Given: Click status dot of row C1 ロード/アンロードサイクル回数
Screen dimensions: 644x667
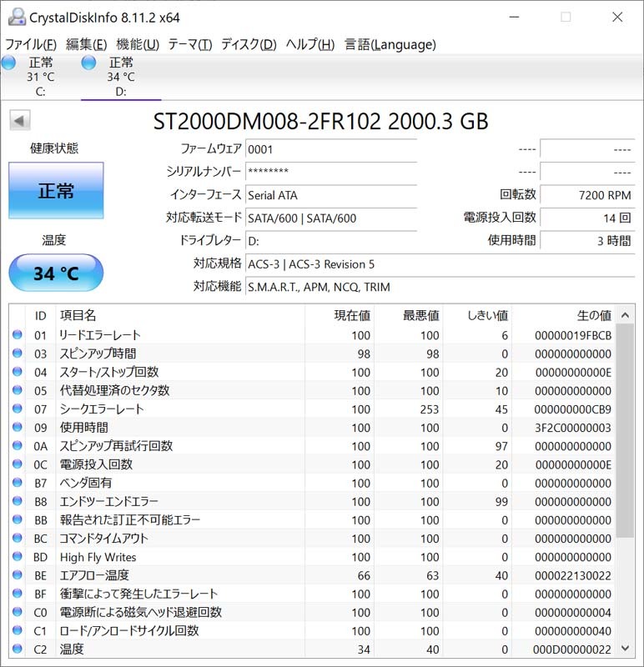Looking at the screenshot, I should pyautogui.click(x=18, y=630).
